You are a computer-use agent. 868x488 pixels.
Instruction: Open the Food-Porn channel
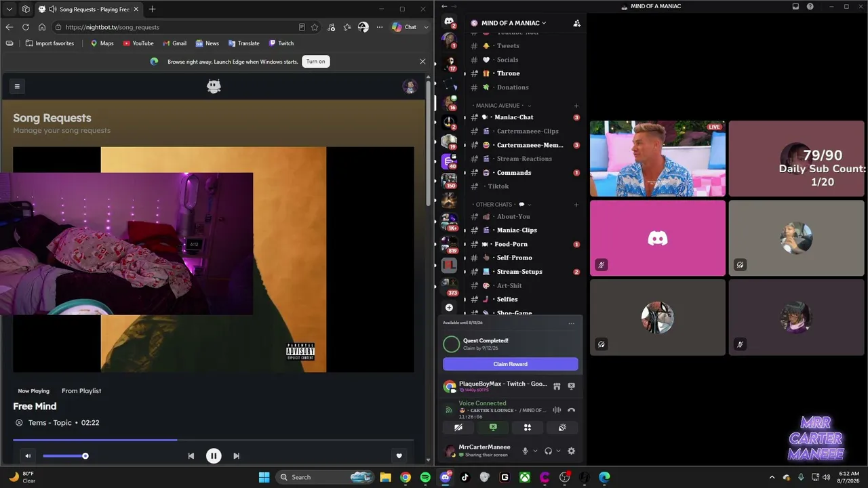tap(524, 244)
